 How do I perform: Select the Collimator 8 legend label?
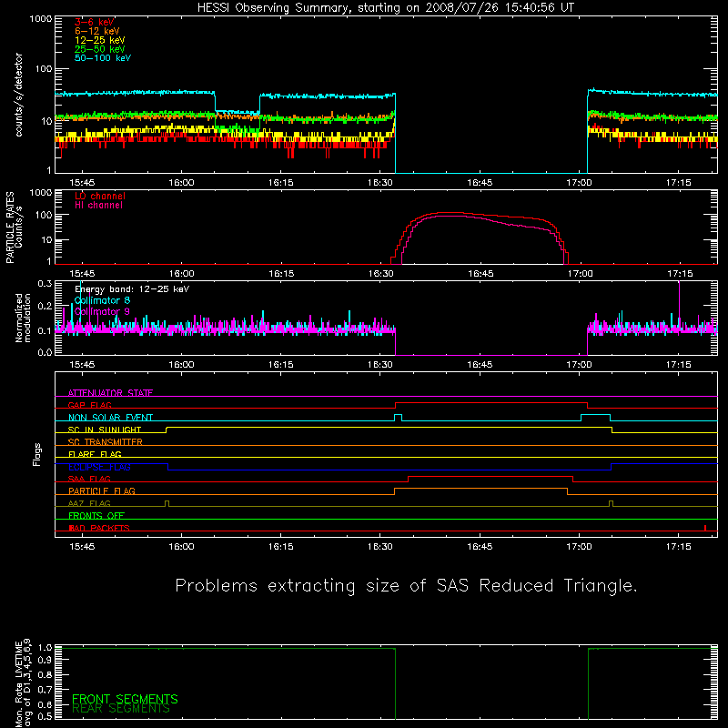[102, 300]
